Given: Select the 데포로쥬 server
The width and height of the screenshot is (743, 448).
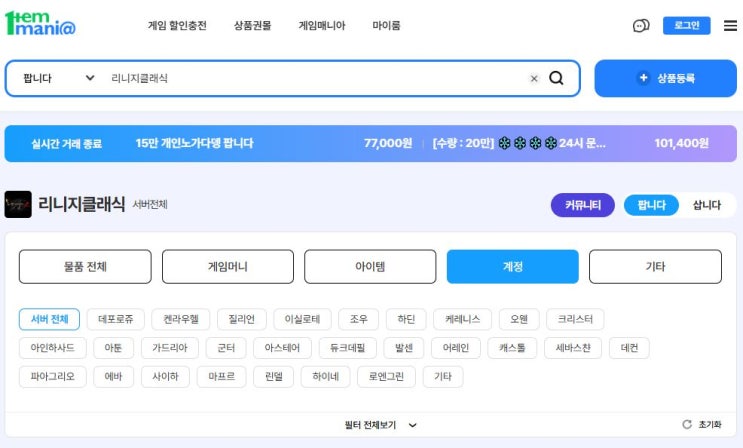Looking at the screenshot, I should [x=116, y=319].
